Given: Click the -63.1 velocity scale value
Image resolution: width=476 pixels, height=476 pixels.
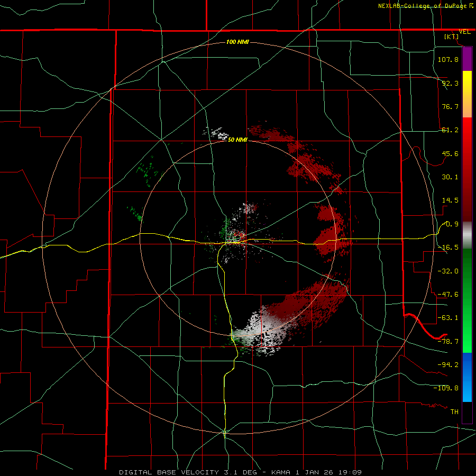Looking at the screenshot, I should tap(448, 318).
